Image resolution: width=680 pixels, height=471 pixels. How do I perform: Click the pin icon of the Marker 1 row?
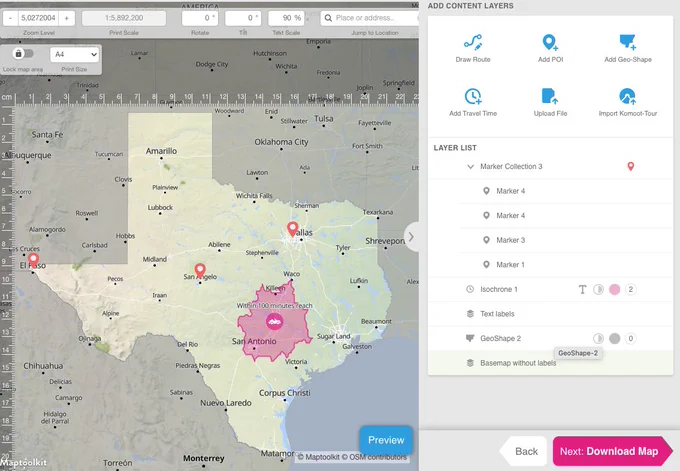(x=486, y=265)
